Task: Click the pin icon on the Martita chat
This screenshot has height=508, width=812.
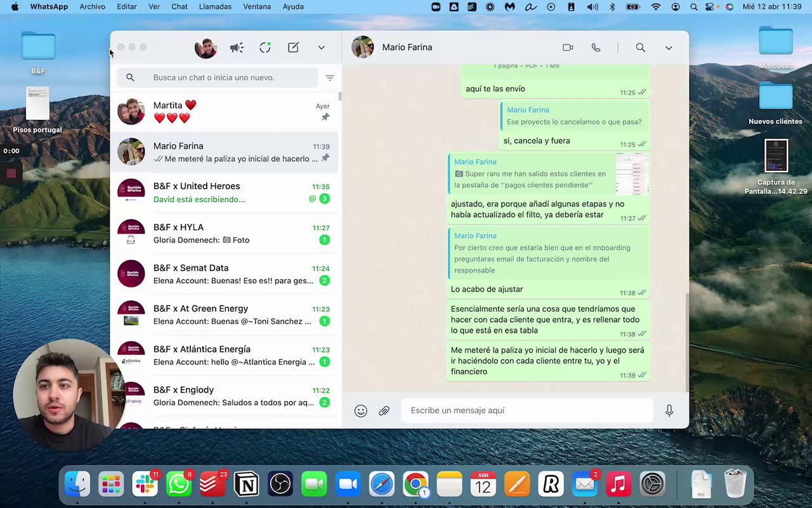Action: point(325,117)
